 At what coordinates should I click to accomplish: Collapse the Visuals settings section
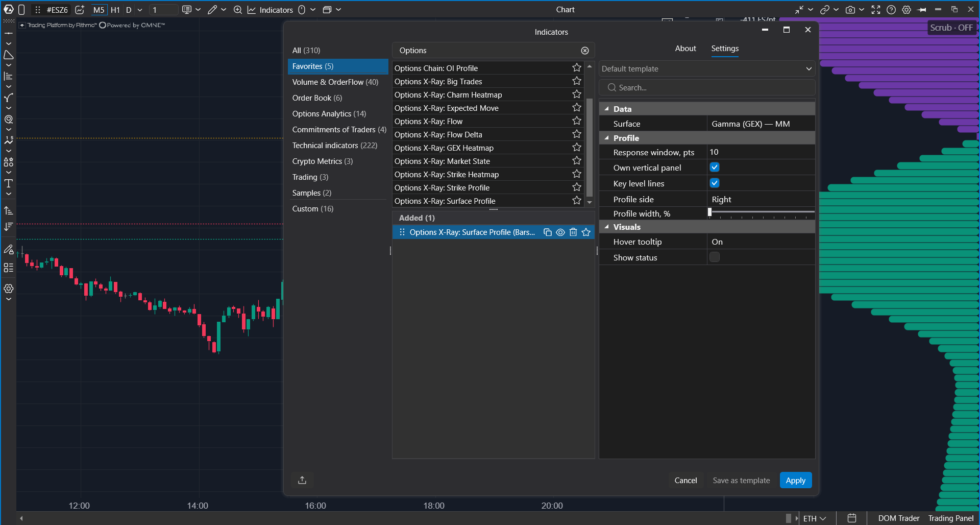pyautogui.click(x=607, y=227)
